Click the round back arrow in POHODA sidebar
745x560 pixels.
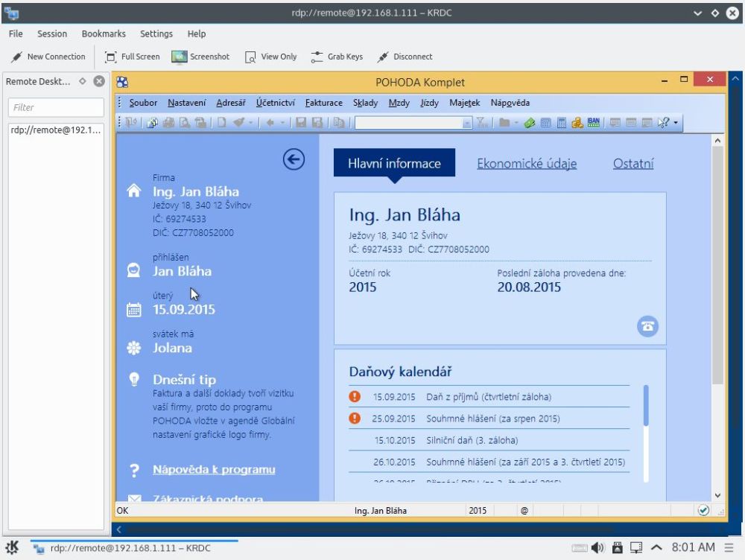coord(294,159)
